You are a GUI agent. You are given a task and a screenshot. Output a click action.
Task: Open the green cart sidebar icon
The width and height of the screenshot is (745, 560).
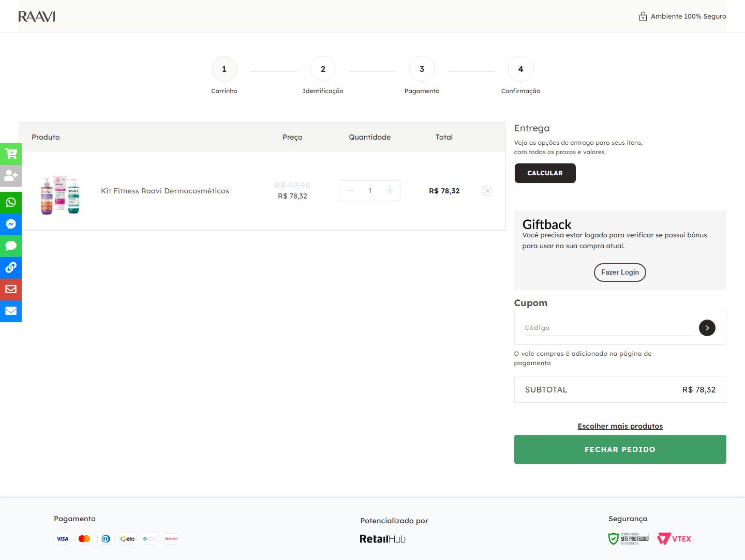tap(11, 154)
